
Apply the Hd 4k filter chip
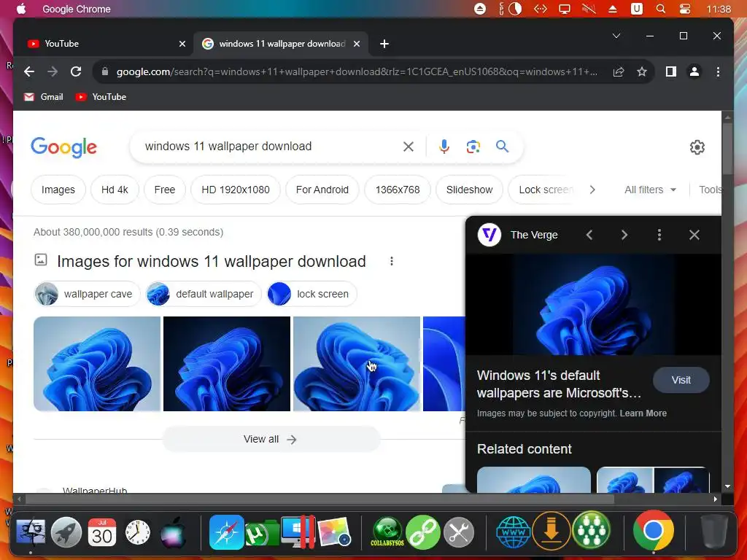pos(115,190)
